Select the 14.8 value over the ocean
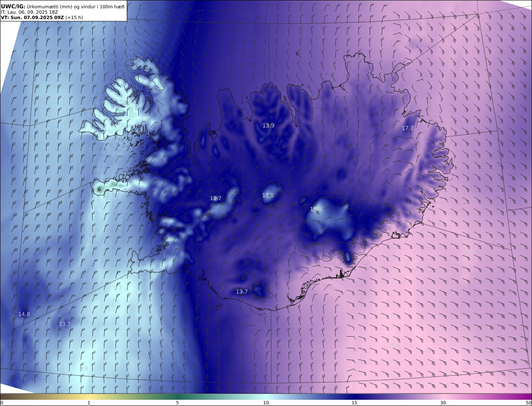This screenshot has height=406, width=532. (x=24, y=314)
